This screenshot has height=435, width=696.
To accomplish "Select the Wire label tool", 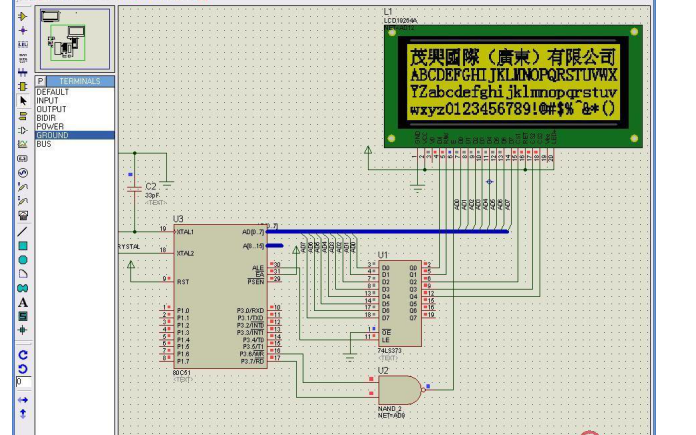I will 23,44.
